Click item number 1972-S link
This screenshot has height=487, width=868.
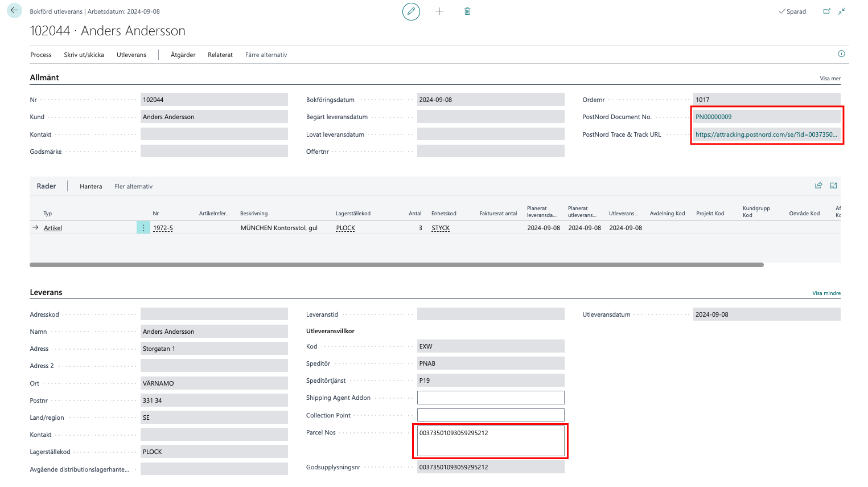point(163,228)
